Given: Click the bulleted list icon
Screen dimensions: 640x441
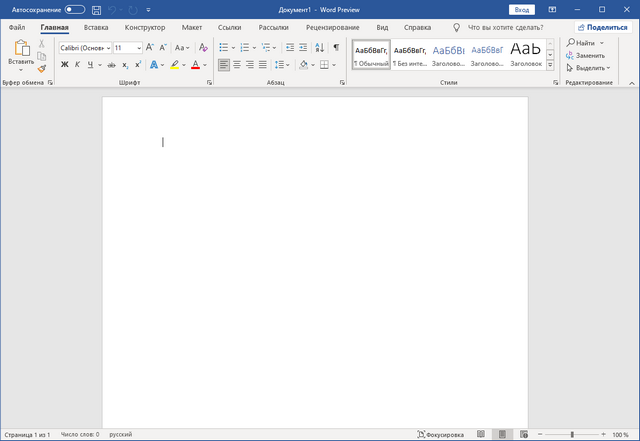Looking at the screenshot, I should (x=224, y=47).
